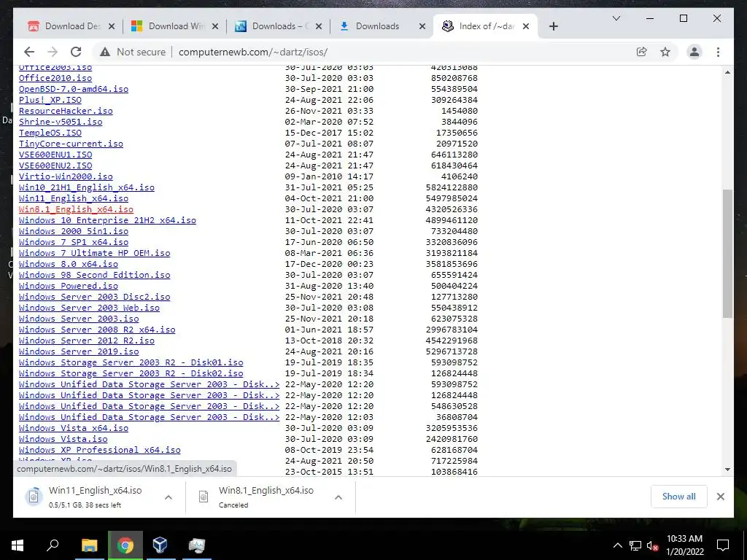Show hidden system tray icons
747x560 pixels.
617,545
